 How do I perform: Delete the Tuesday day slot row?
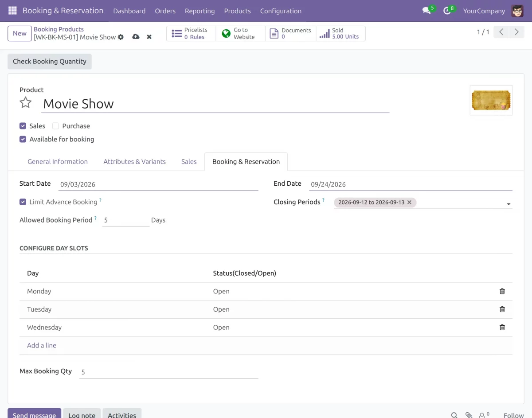point(502,309)
